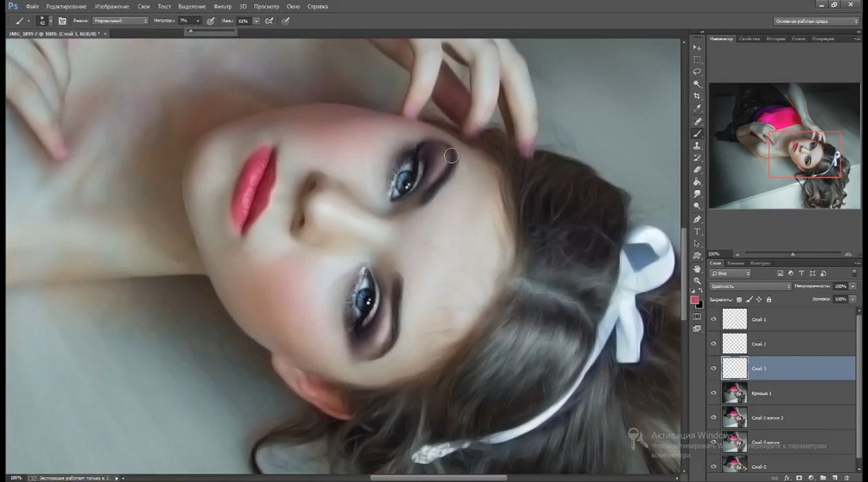
Task: Open the Просмотр menu
Action: tap(267, 6)
